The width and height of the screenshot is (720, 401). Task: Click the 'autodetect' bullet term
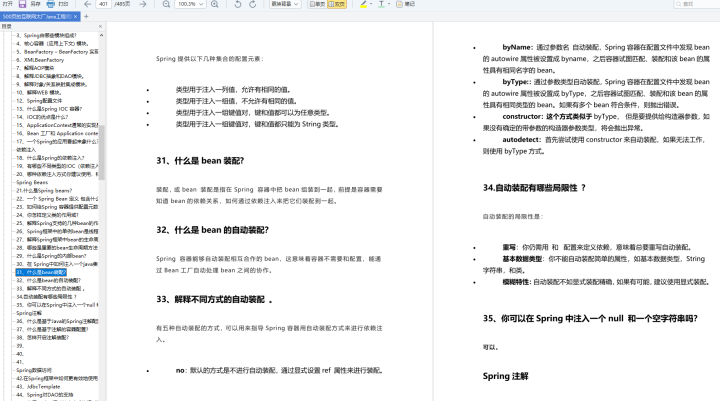(x=521, y=140)
